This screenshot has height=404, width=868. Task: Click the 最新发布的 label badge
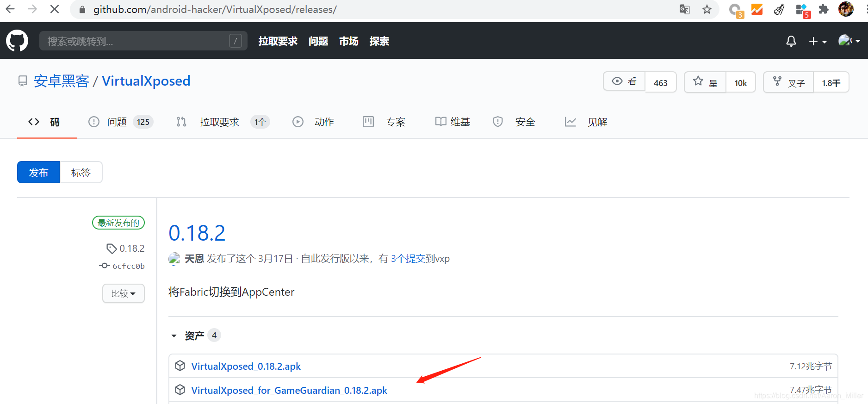118,223
